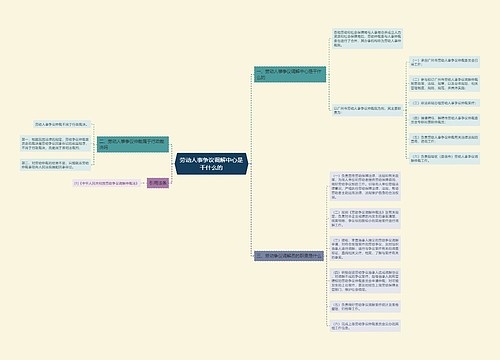Click teal branch node 一、劳动人事争议调解中心是干什么的
The width and height of the screenshot is (500, 360).
pyautogui.click(x=290, y=74)
